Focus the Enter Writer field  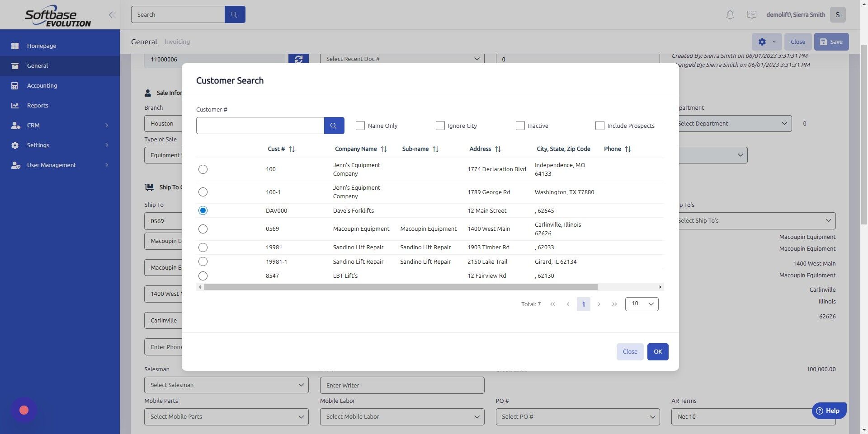point(402,385)
